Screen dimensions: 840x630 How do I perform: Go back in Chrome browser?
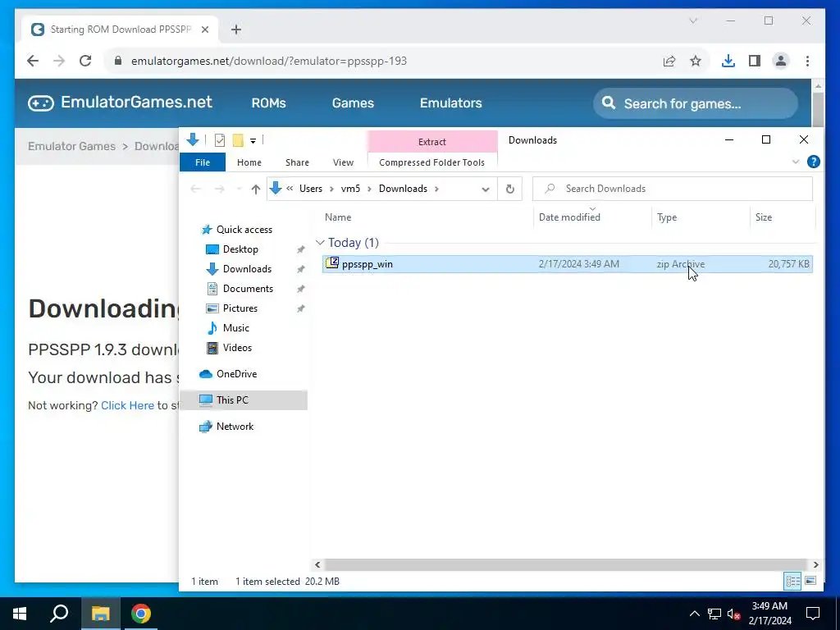tap(33, 61)
